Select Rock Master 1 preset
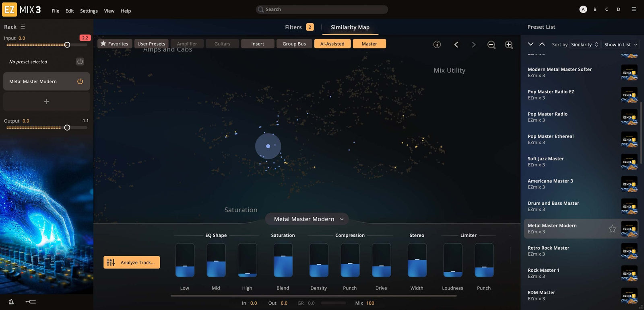 (x=582, y=273)
